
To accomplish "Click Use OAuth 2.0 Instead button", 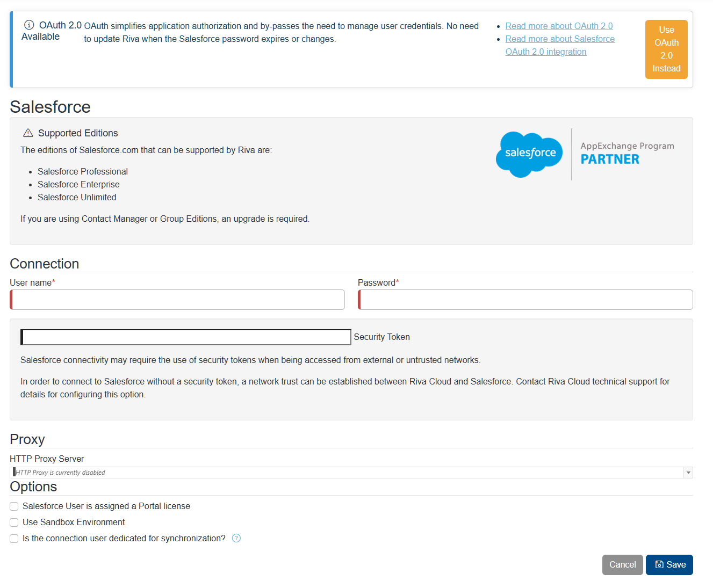I will (x=666, y=49).
